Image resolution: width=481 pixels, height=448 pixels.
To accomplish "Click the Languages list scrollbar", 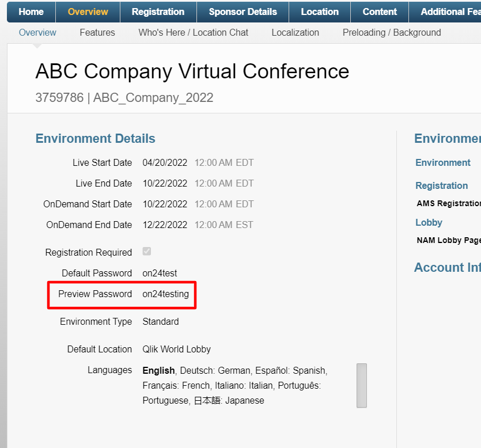I will 362,385.
